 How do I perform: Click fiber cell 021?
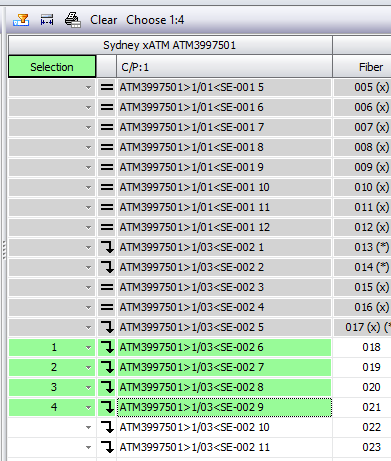click(363, 407)
